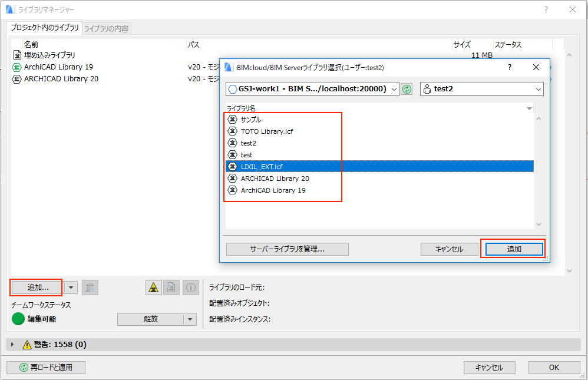
Task: Click the green teamwork status indicator
Action: click(x=18, y=319)
